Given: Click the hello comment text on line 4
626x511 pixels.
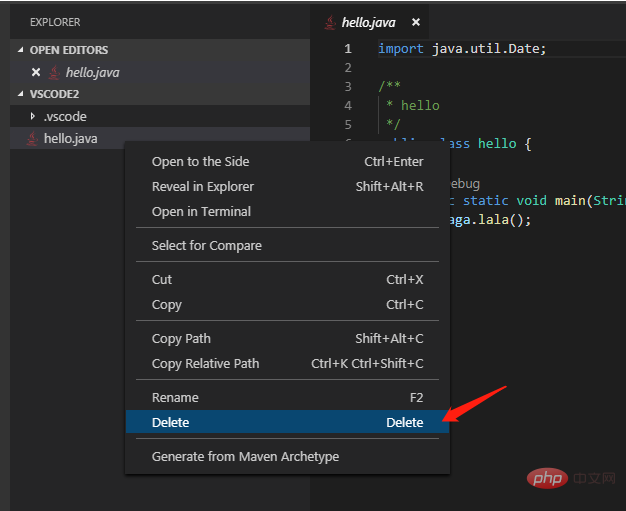Looking at the screenshot, I should [x=420, y=105].
